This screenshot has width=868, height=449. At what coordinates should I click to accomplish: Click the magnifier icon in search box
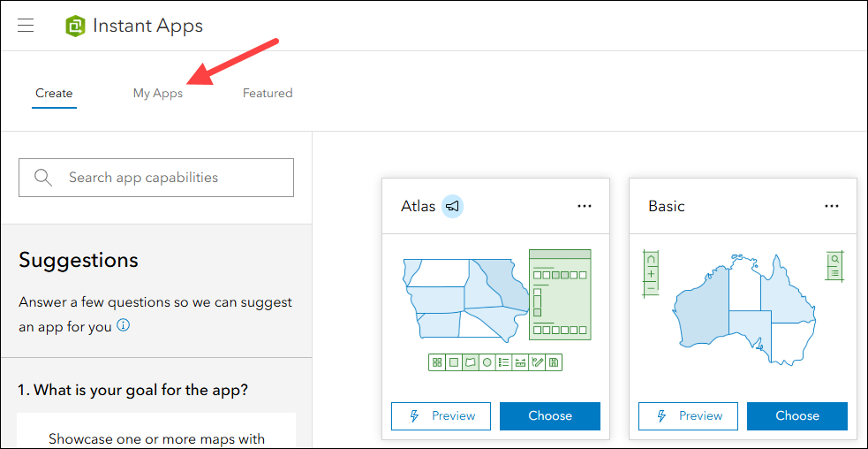(43, 178)
